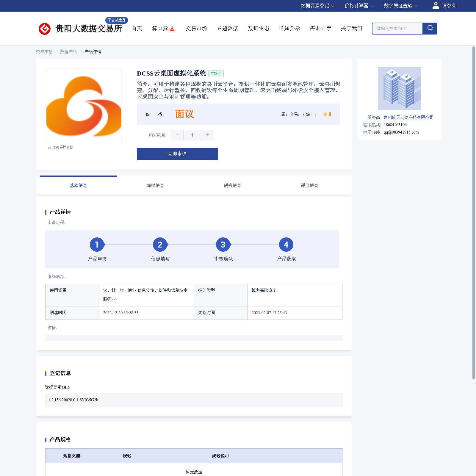Viewport: 476px width, 476px height.
Task: Click the DCSS cloud product image
Action: tap(84, 106)
